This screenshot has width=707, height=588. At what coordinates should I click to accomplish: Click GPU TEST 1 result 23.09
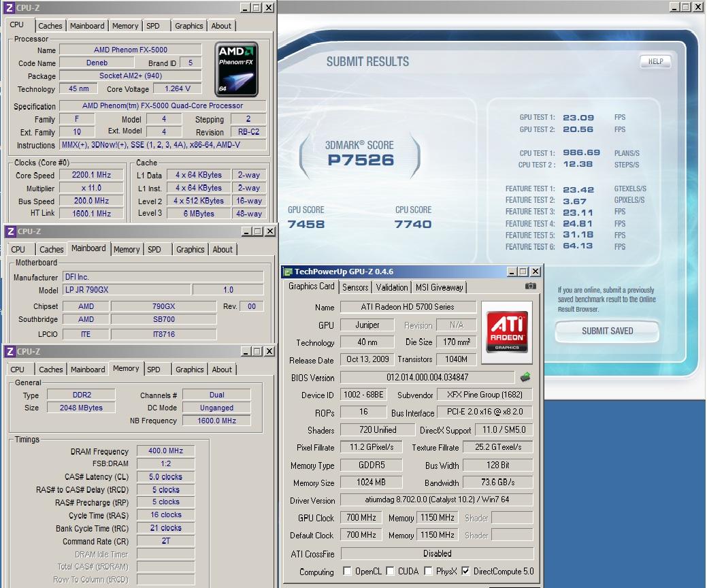click(578, 118)
